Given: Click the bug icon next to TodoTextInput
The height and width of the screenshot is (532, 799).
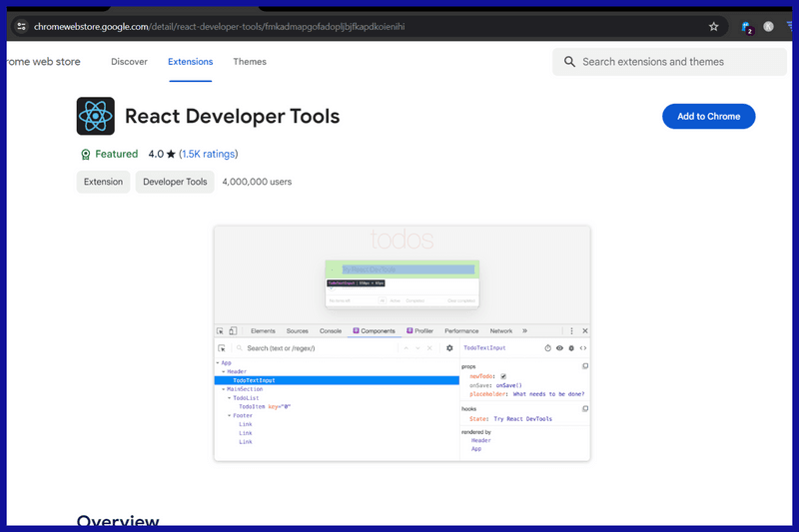Looking at the screenshot, I should tap(571, 348).
